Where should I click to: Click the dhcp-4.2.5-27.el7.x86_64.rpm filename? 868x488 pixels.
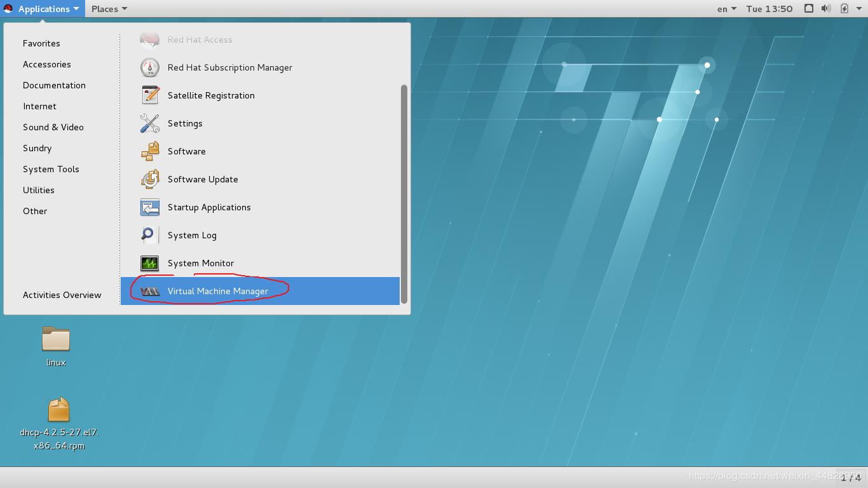(x=59, y=439)
